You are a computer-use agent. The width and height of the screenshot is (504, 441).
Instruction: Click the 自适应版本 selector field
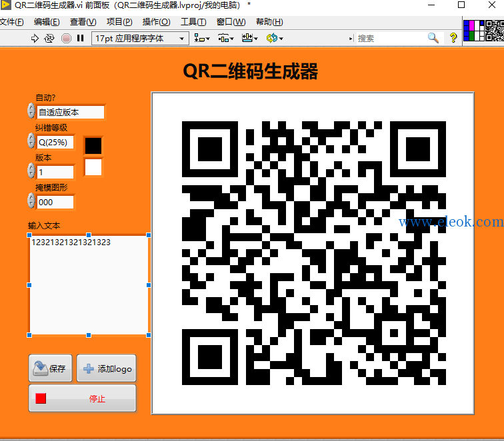71,113
